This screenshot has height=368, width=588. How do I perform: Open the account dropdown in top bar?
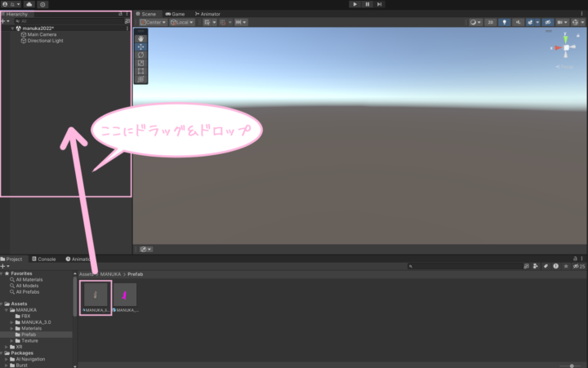pos(11,4)
